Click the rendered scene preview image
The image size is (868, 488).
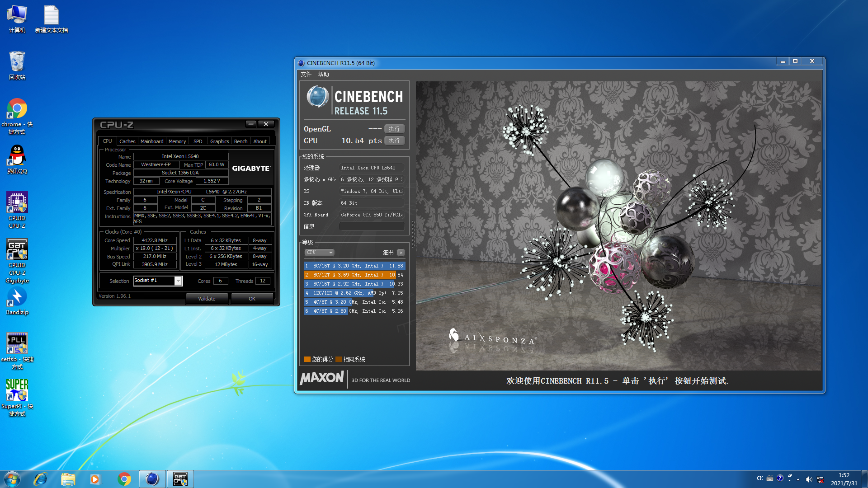coord(618,226)
